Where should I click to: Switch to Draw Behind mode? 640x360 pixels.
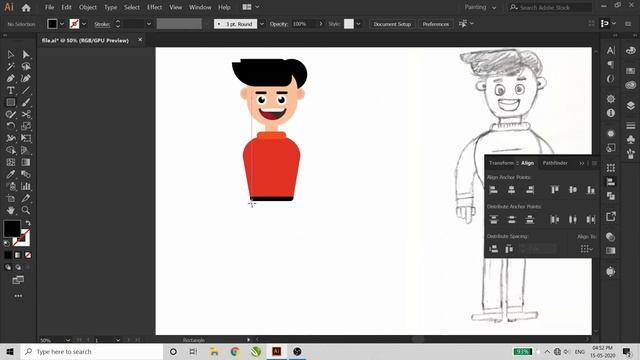click(x=18, y=267)
